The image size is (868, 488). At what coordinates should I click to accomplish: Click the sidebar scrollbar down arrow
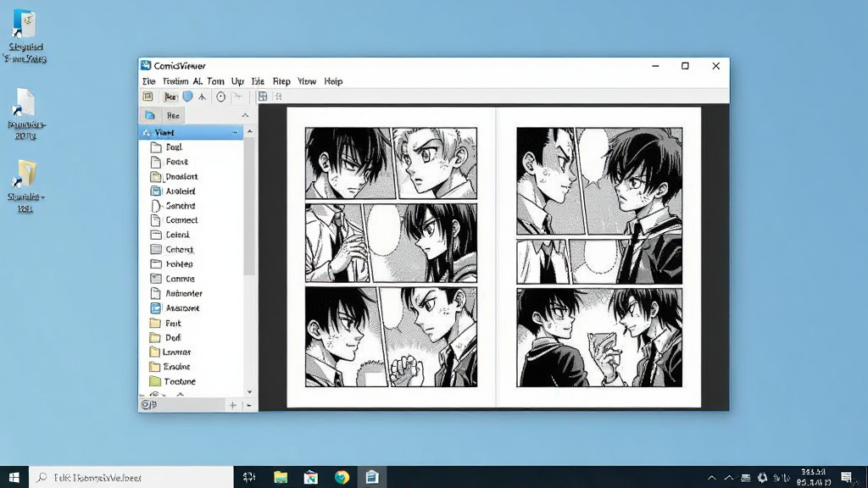tap(250, 391)
